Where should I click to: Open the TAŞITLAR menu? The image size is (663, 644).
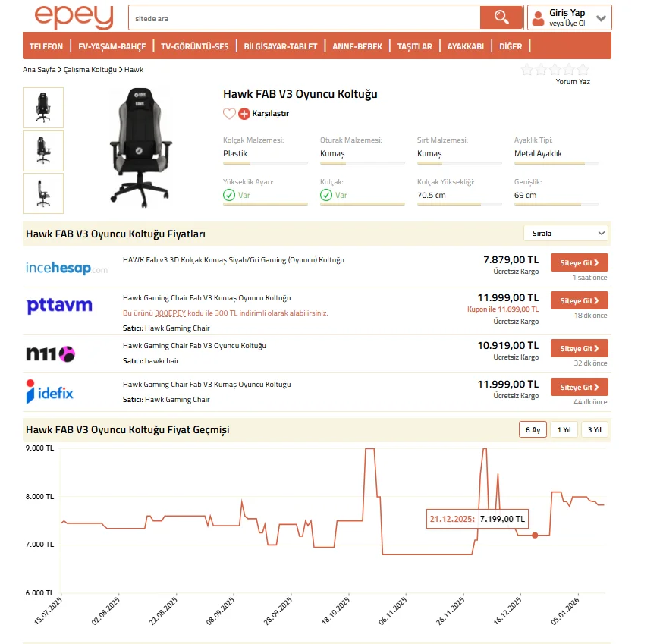[x=415, y=46]
